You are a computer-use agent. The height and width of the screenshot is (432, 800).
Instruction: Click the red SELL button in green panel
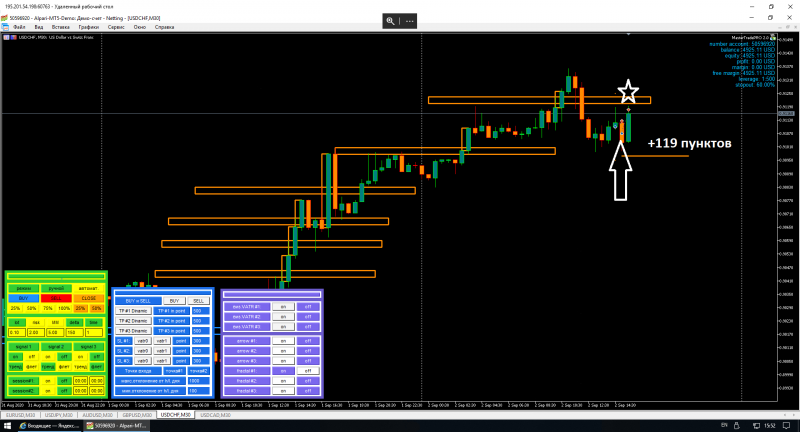pos(56,298)
